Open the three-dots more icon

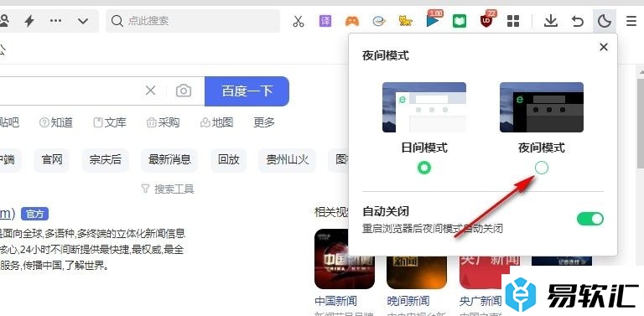[56, 21]
